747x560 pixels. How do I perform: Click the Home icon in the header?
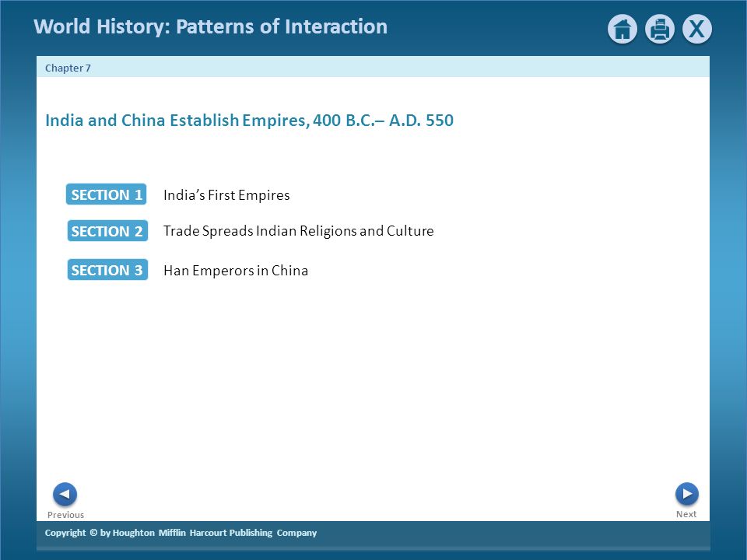pos(622,29)
